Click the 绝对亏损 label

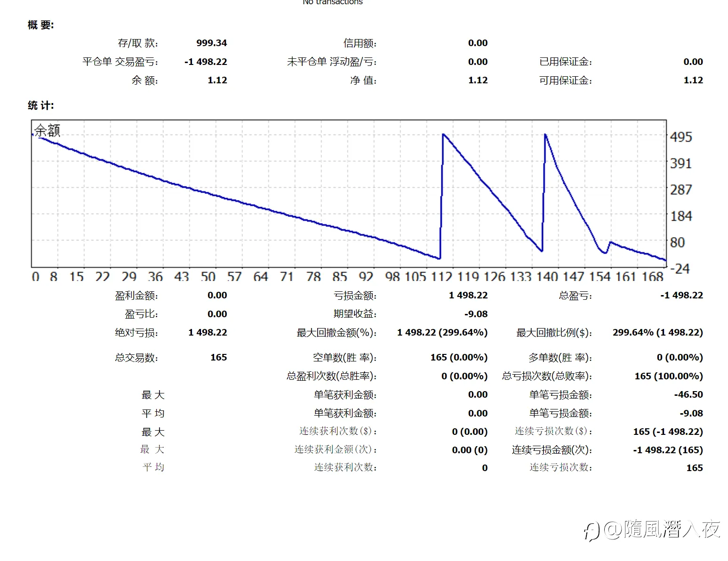click(136, 333)
